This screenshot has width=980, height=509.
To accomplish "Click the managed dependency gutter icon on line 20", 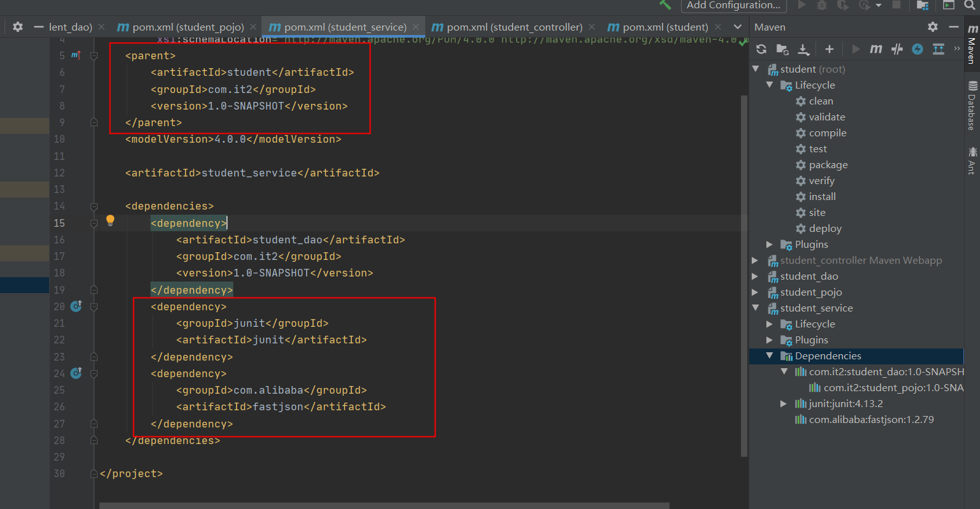I will tap(76, 306).
